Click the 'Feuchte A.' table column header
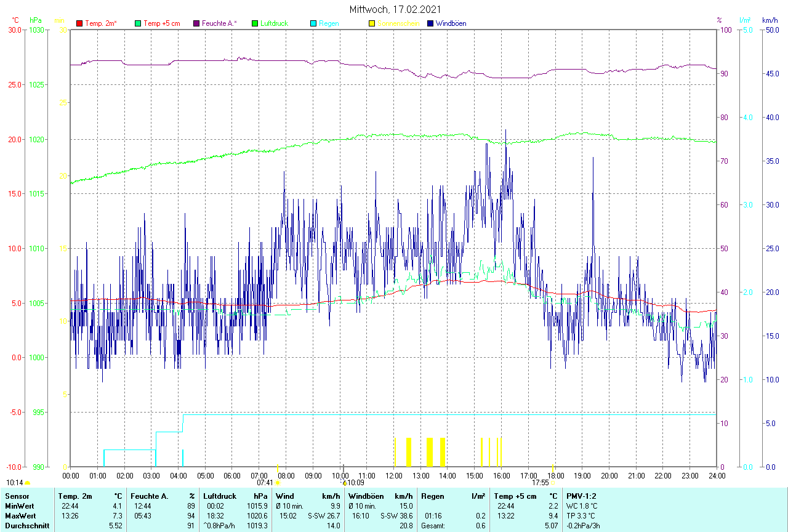Viewport: 788px width, 532px height. 150,496
